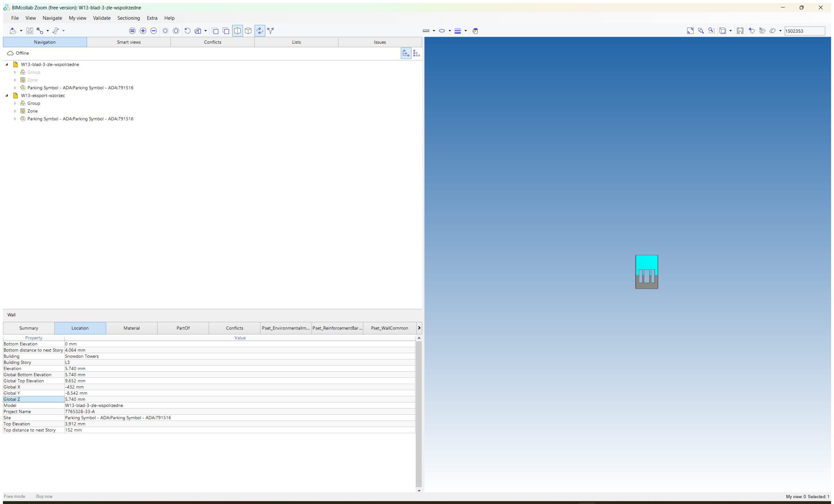The width and height of the screenshot is (834, 504).
Task: Open the view cube dropdown arrow
Action: click(x=730, y=31)
